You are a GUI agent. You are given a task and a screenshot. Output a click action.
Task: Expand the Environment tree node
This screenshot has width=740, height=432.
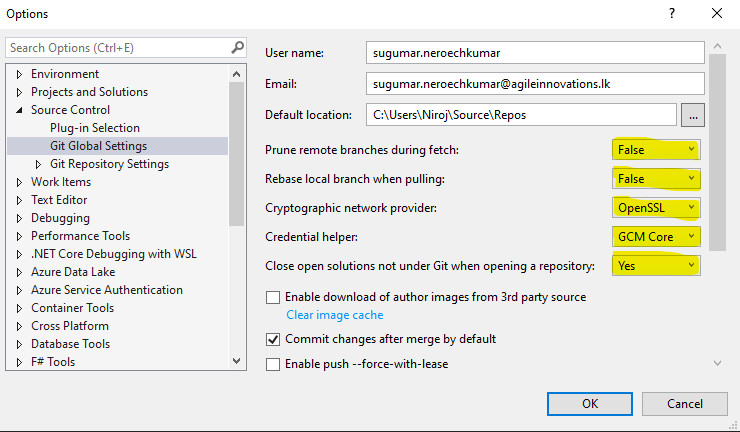click(19, 74)
